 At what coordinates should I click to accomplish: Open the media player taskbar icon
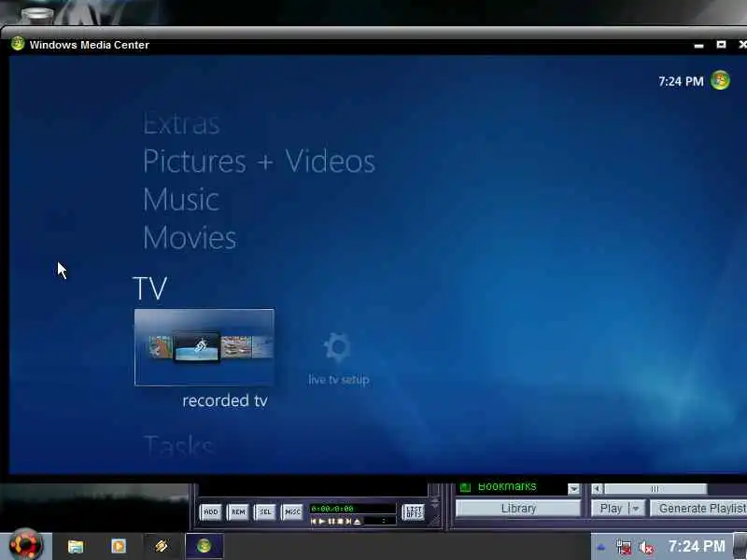pos(119,546)
